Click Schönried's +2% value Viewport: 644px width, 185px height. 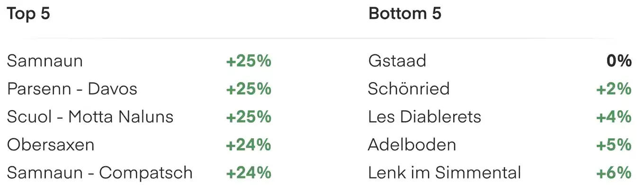pos(614,88)
